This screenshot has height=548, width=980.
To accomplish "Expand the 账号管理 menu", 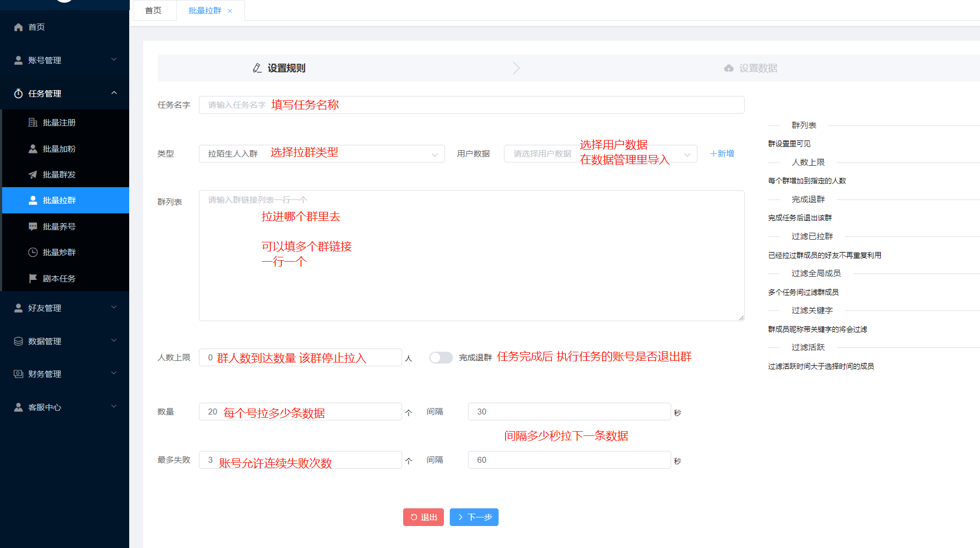I will (64, 61).
